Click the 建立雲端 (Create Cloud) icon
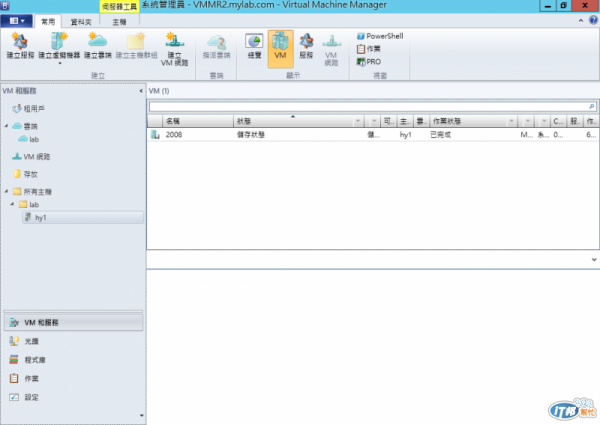The image size is (600, 425). 98,46
